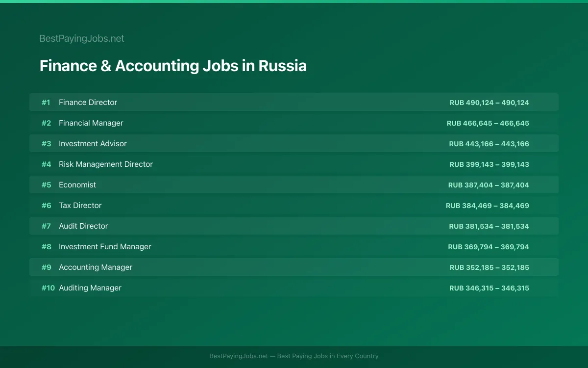Click salary RUB 384,469 – 384,469
This screenshot has height=368, width=588.
[488, 206]
